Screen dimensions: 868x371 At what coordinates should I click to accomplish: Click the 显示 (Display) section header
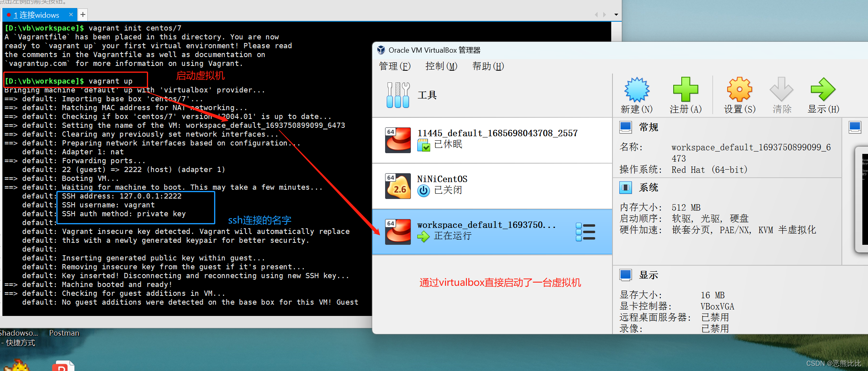point(649,275)
